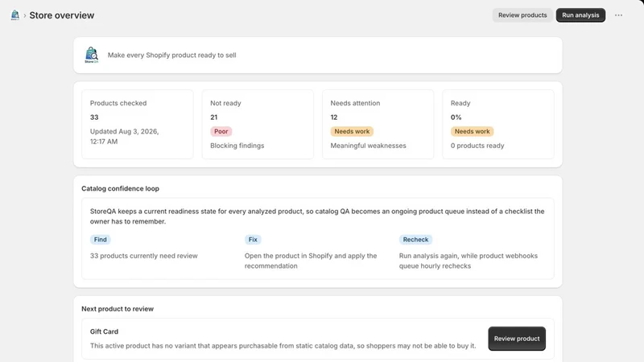Click the Store overview page title
Viewport: 644px width, 362px height.
pyautogui.click(x=62, y=15)
